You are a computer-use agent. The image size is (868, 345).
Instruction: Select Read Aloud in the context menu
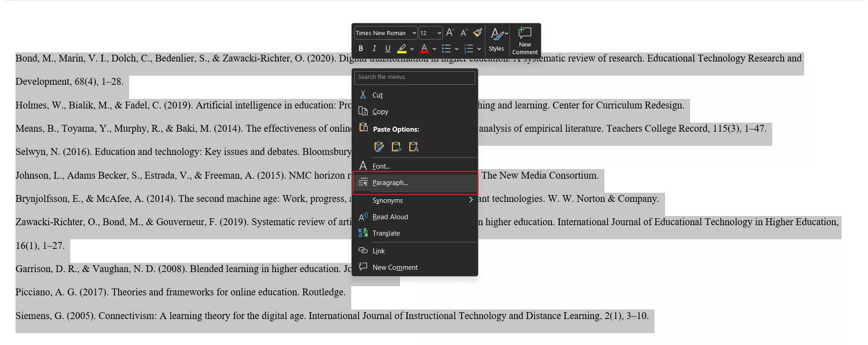(x=415, y=216)
